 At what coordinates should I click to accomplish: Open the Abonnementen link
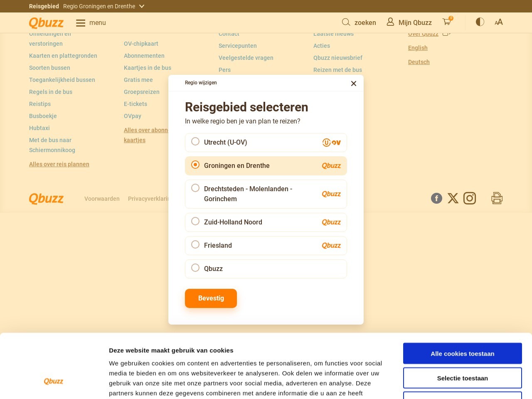click(144, 56)
